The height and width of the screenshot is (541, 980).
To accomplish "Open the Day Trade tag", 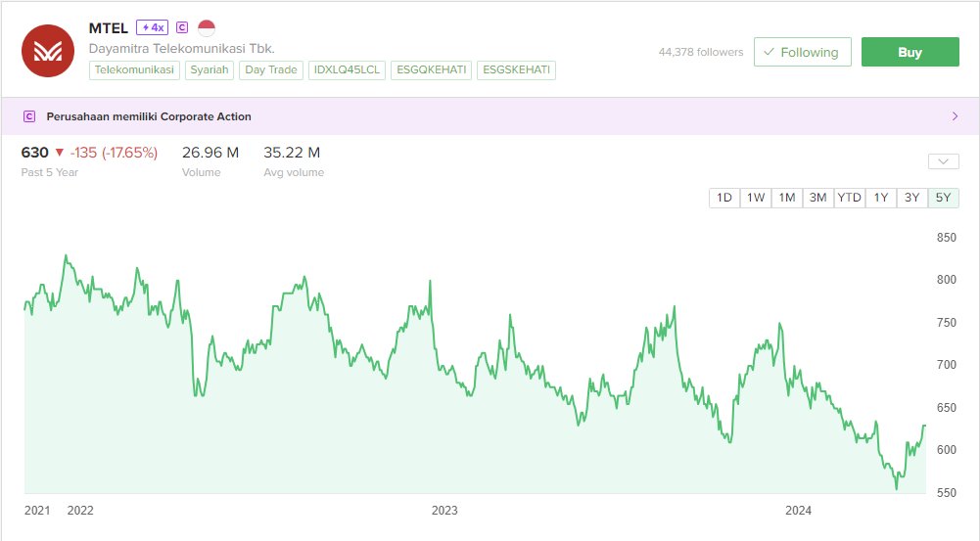I will click(x=270, y=70).
